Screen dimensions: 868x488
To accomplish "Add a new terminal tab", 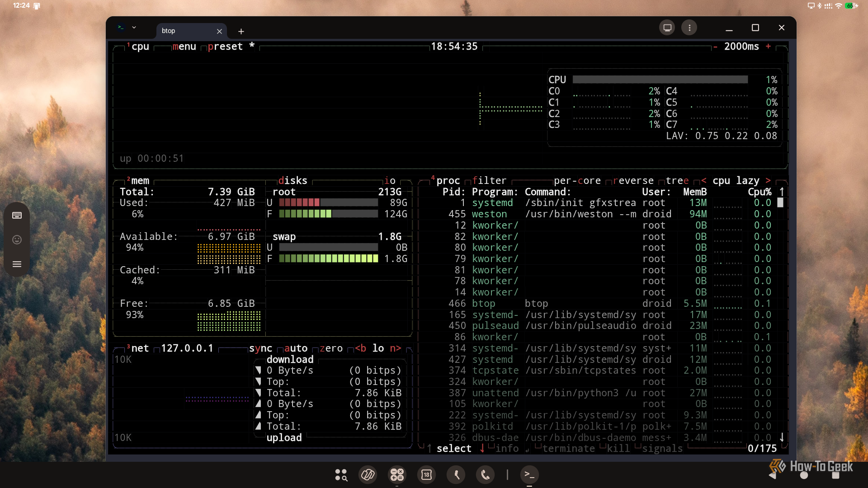I will (241, 31).
